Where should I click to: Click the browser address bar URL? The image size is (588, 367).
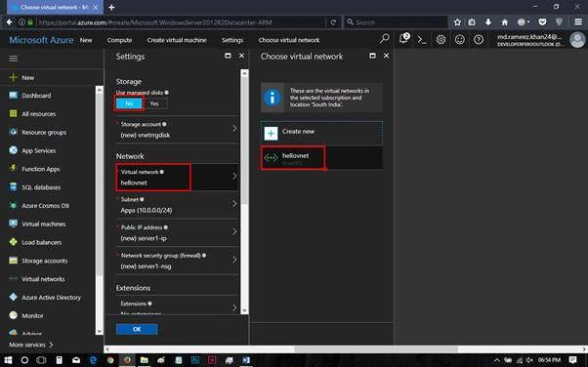[155, 22]
